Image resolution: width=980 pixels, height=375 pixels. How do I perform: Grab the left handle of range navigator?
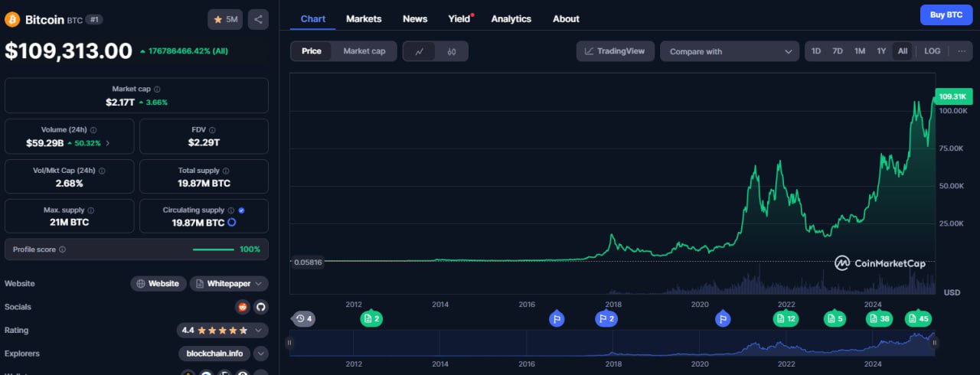[289, 343]
